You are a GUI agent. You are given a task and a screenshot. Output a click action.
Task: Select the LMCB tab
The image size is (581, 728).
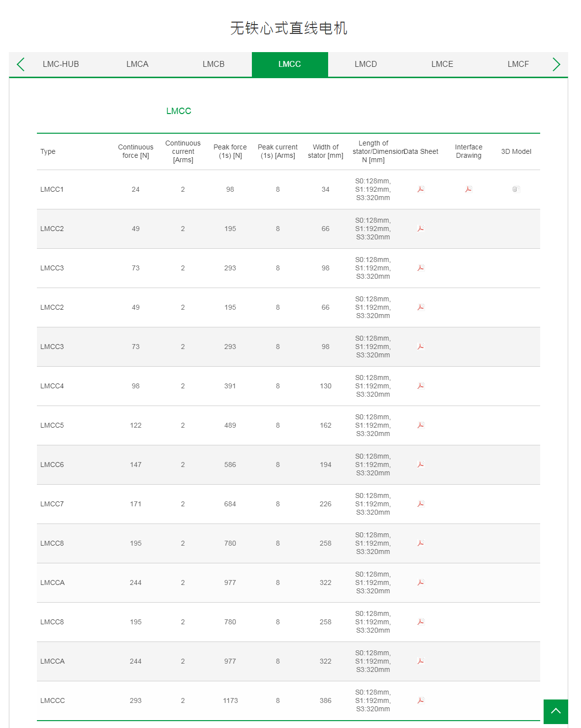[x=214, y=64]
